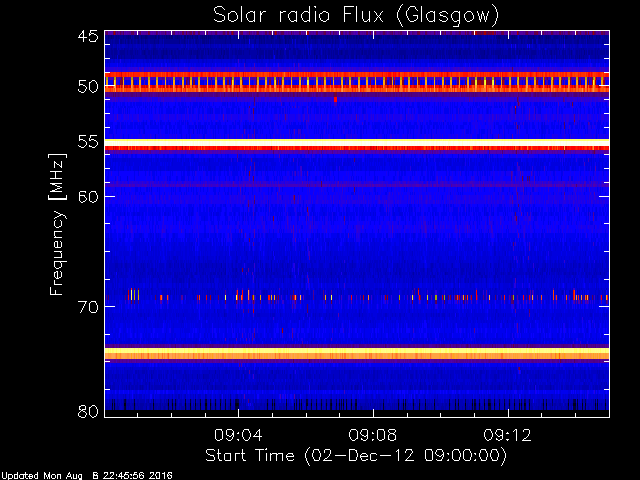Click the bright white band at 55 MHz

(357, 142)
